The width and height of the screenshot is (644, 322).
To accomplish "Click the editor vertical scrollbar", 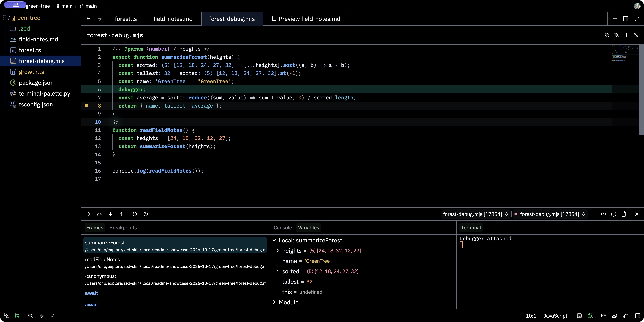I will pos(641,90).
